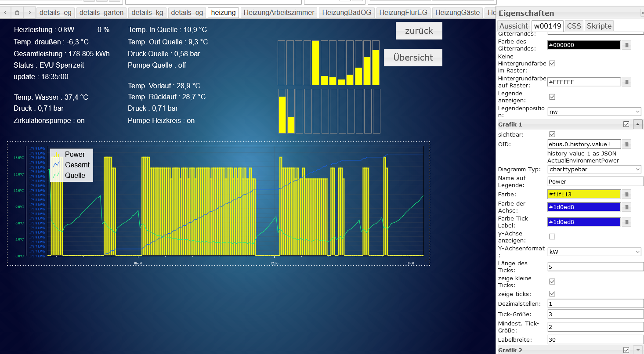Viewport: 644px width, 354px height.
Task: Open color picker for Farbe Tick Label
Action: [626, 222]
